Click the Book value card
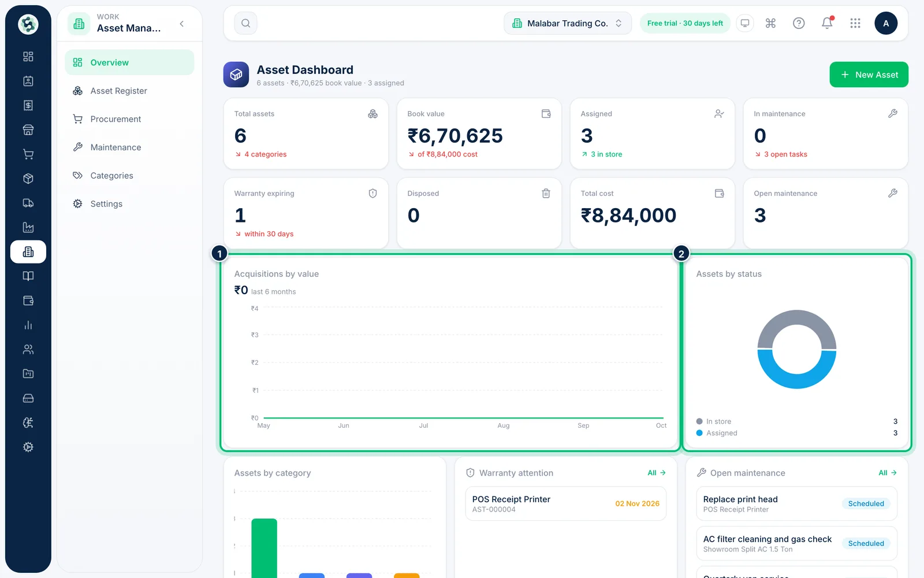 479,134
